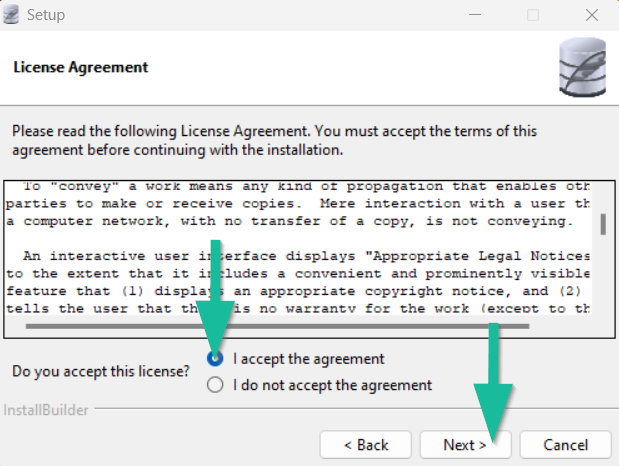Go to the previous step with Back
Viewport: 619px width, 466px height.
point(366,443)
